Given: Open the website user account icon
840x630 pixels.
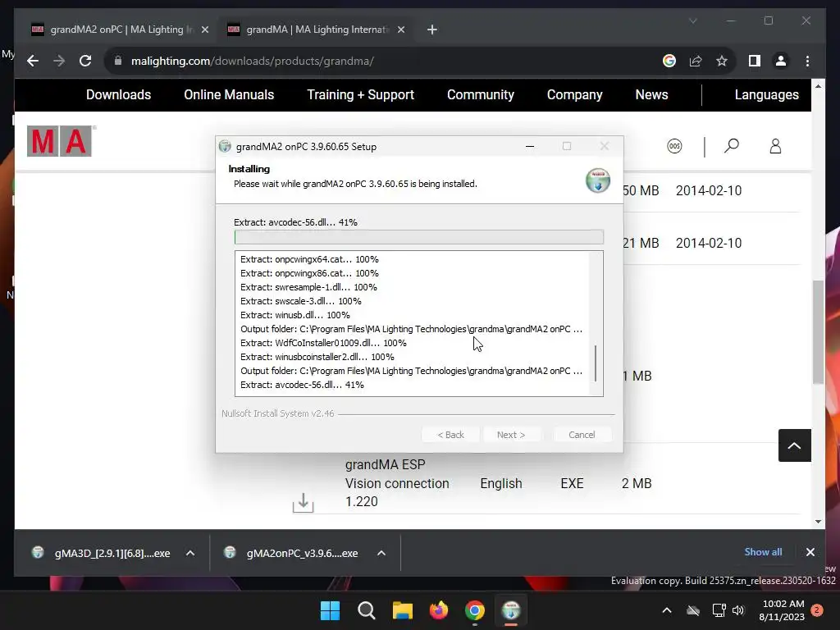Looking at the screenshot, I should point(775,146).
